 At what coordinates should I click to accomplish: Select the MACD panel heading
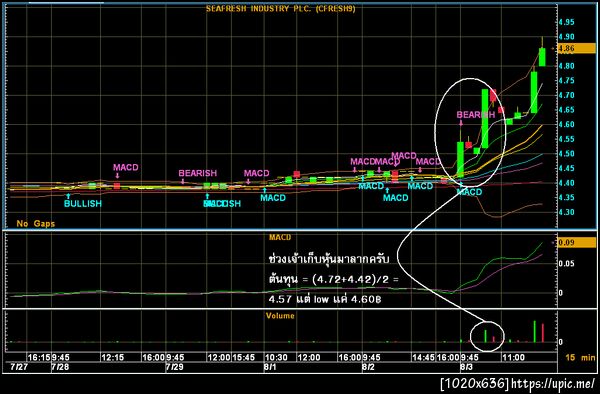(280, 238)
